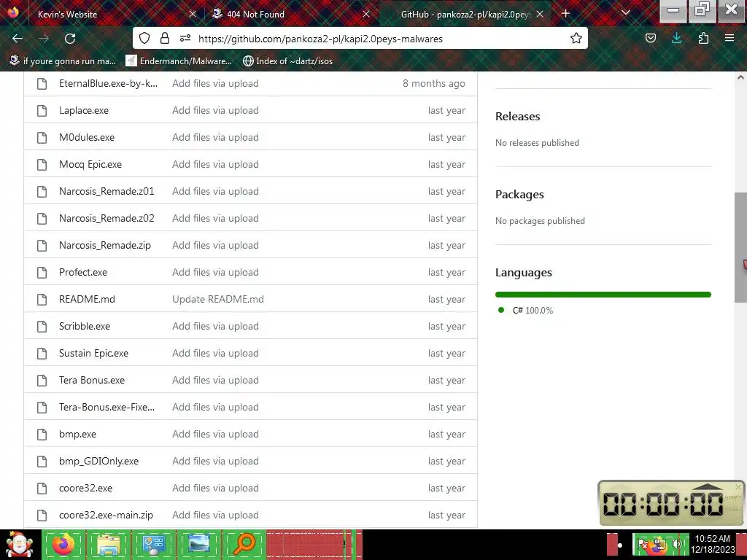Viewport: 747px width, 560px height.
Task: Open Endermanch/Malware bookmark
Action: click(179, 61)
